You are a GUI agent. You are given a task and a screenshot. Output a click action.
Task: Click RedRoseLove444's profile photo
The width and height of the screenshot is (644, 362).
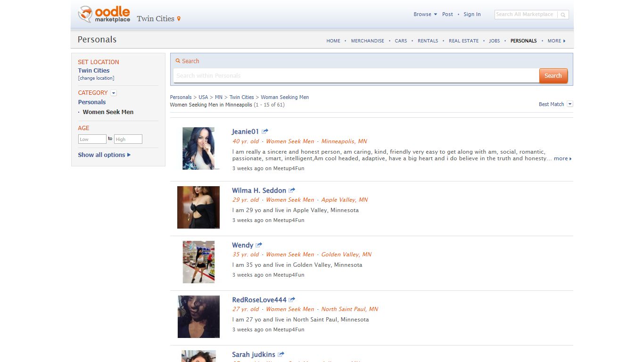pos(198,317)
